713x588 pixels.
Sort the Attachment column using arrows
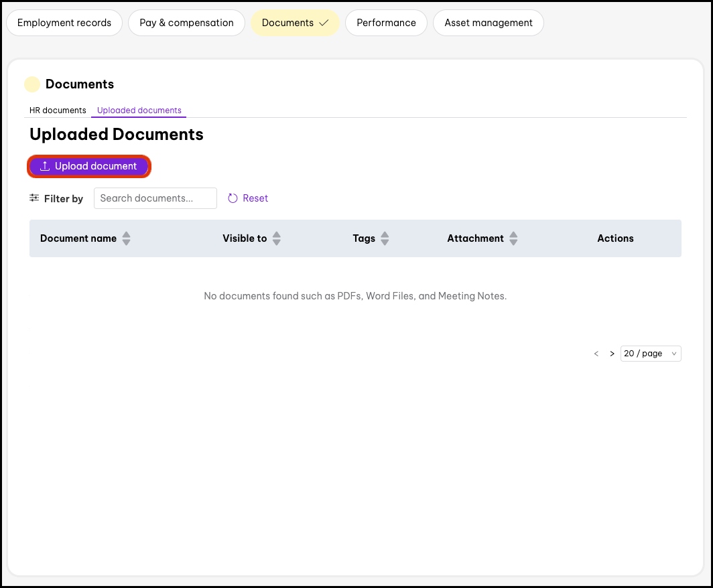coord(513,238)
